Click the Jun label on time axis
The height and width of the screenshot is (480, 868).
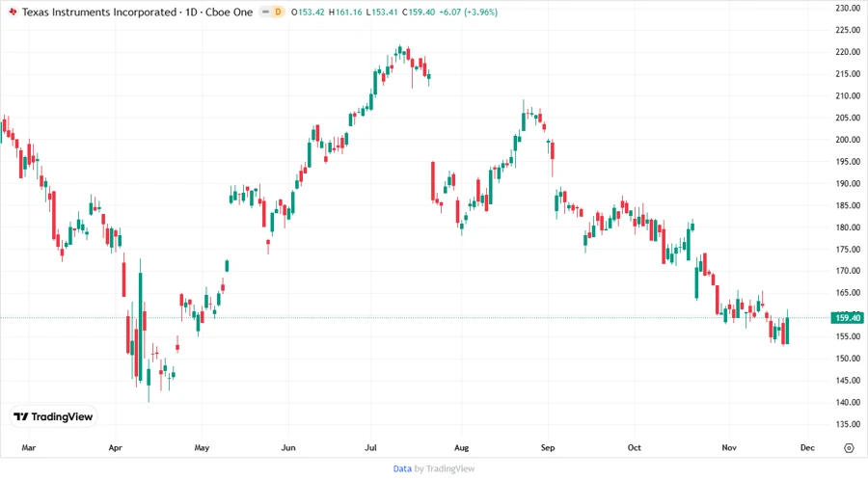(287, 447)
